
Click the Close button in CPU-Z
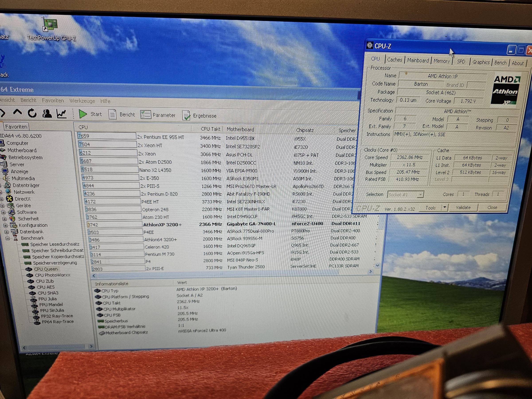click(x=492, y=207)
